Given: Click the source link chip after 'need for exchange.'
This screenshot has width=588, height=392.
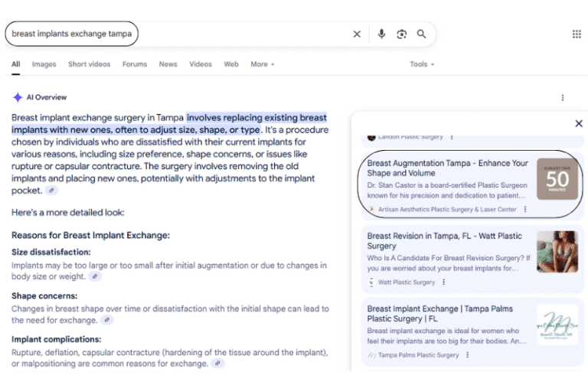Looking at the screenshot, I should [107, 320].
